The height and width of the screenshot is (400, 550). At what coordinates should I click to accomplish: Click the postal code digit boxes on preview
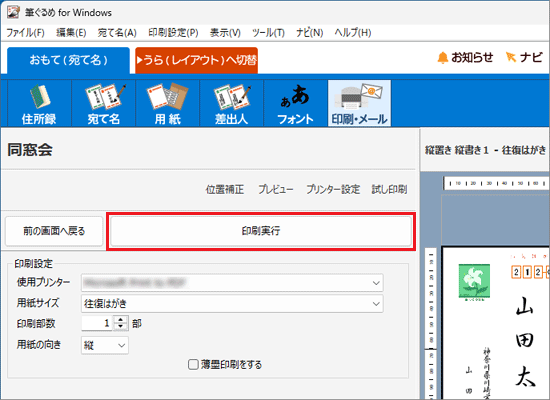(530, 272)
